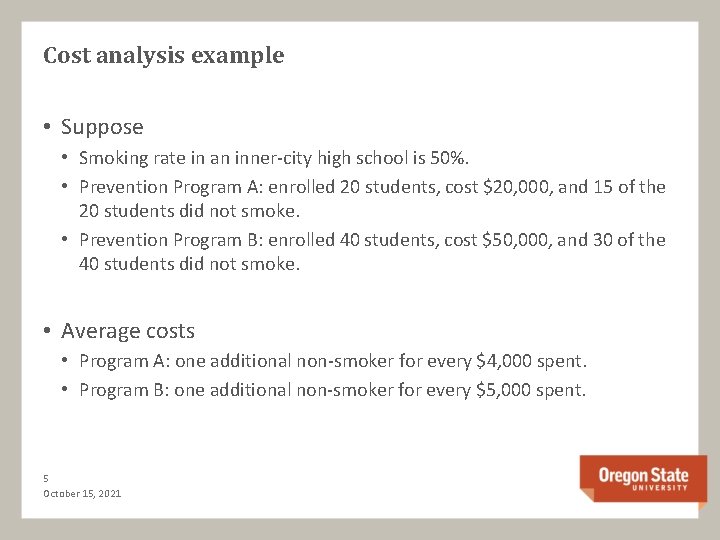Click the '40 students did not smoke' line
Image resolution: width=720 pixels, height=540 pixels.
[x=189, y=264]
